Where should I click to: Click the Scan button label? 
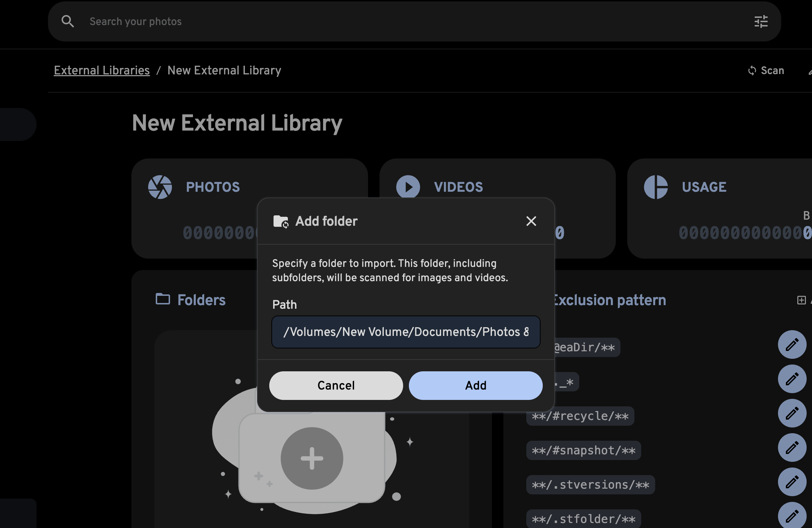click(x=772, y=70)
